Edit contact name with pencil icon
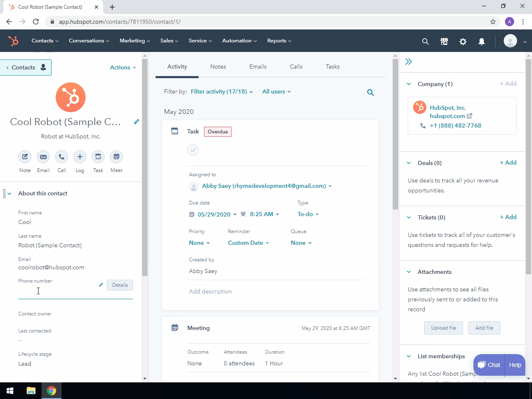The width and height of the screenshot is (532, 399). (136, 122)
